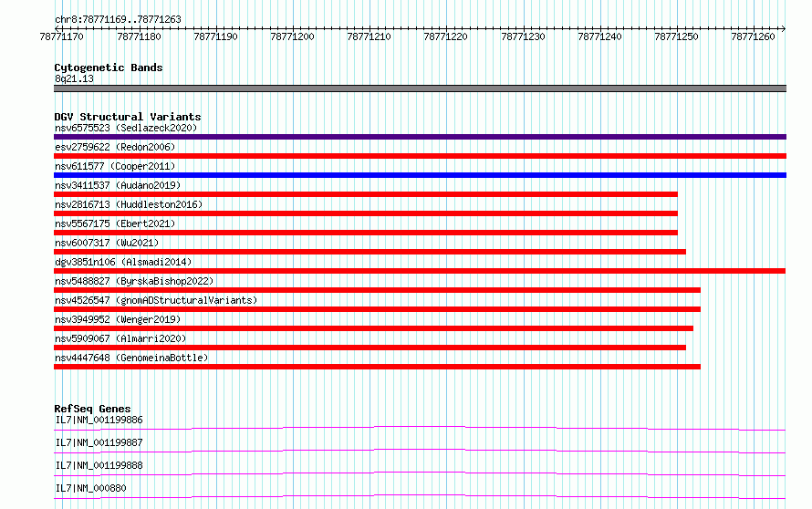The image size is (812, 509).
Task: Click ruler tick label 78771190
Action: 215,36
